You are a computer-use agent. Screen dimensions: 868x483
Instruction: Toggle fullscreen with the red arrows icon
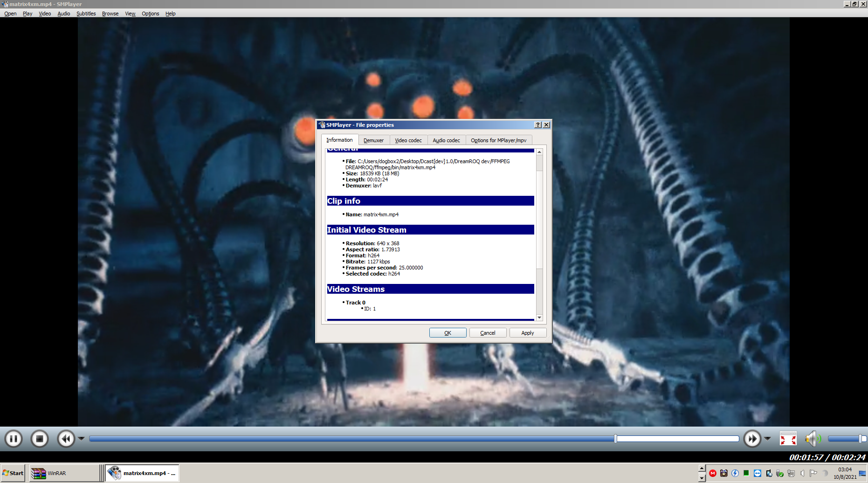click(x=788, y=439)
